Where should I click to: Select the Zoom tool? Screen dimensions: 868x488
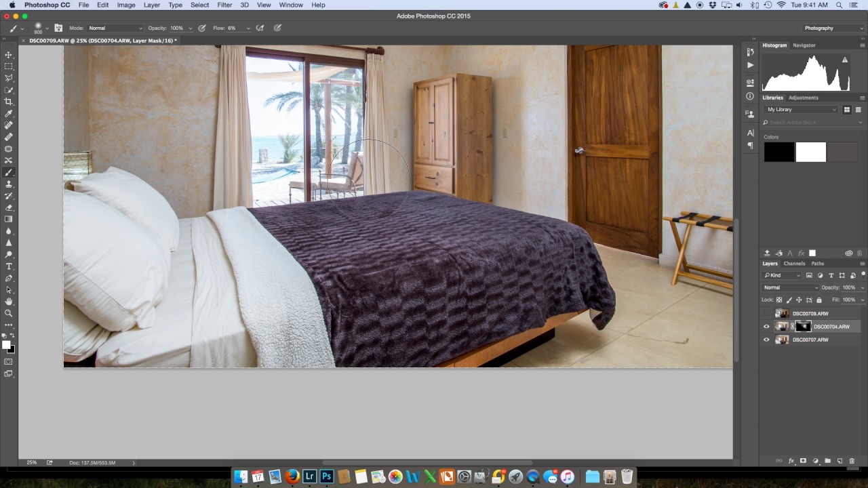tap(9, 313)
